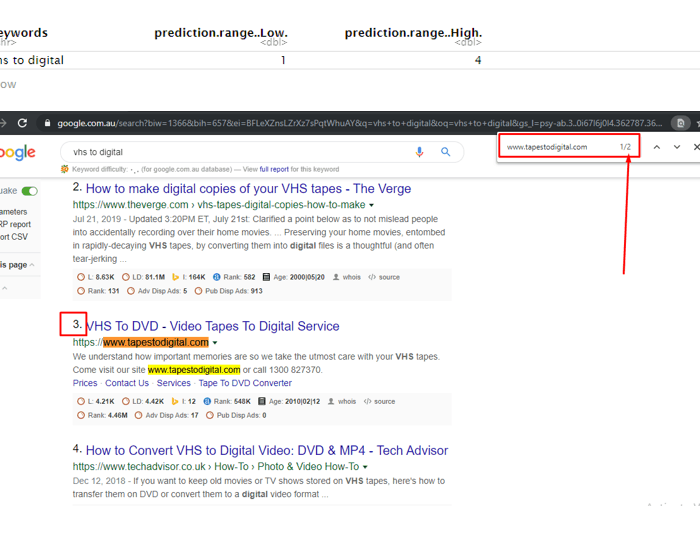Click the padlock icon in address bar

pyautogui.click(x=47, y=123)
